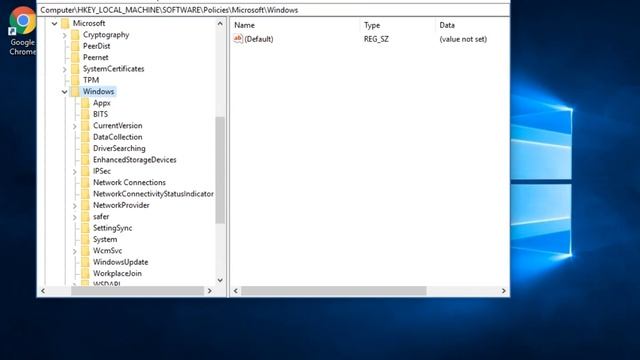Click the Cryptography folder icon
640x360 pixels.
tap(75, 35)
